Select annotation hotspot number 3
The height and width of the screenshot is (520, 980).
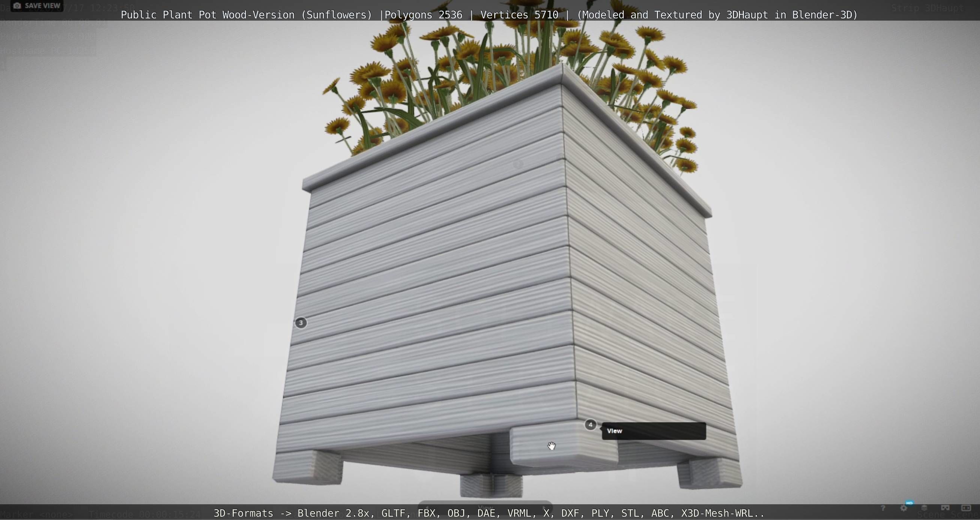[x=301, y=323]
